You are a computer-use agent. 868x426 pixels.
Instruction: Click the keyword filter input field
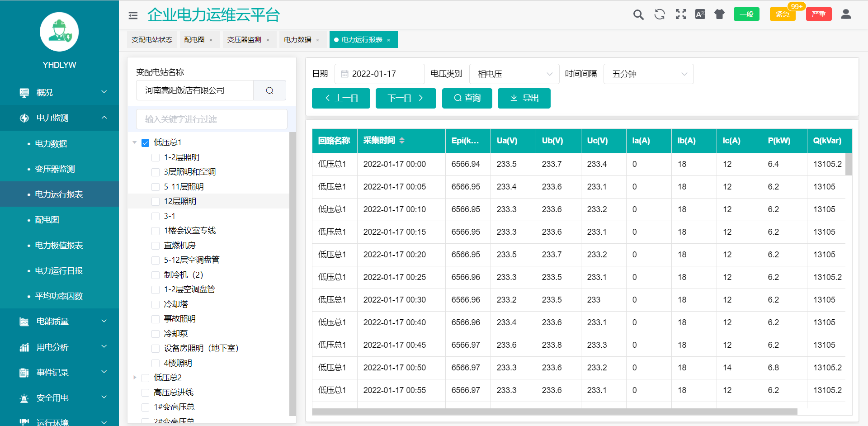pyautogui.click(x=212, y=119)
